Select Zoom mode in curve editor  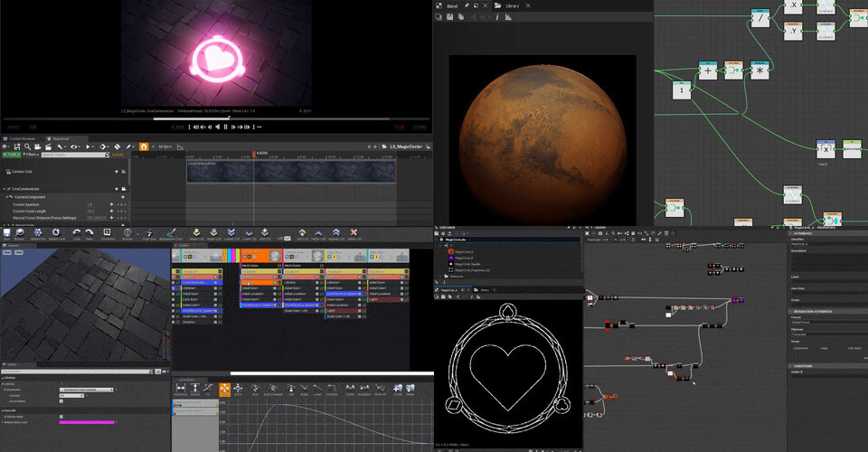pyautogui.click(x=238, y=390)
